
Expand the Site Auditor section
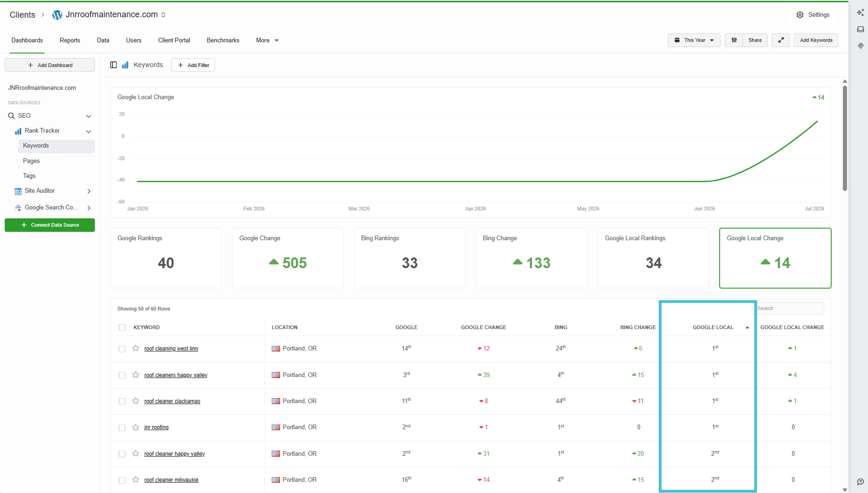pyautogui.click(x=89, y=191)
